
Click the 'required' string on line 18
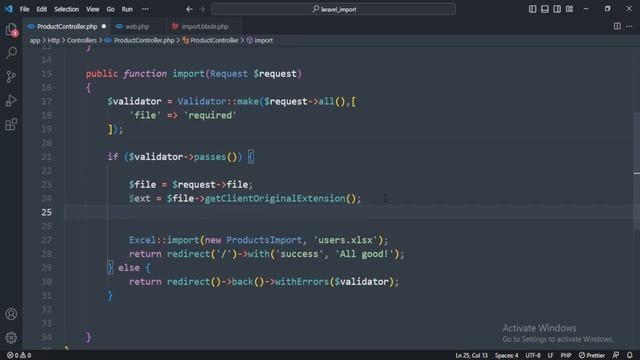210,115
